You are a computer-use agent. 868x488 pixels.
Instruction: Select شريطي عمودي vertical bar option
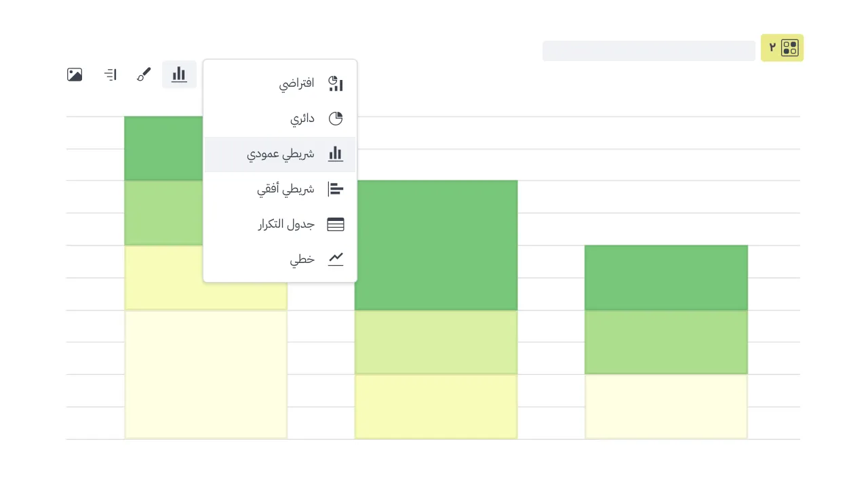(x=280, y=154)
